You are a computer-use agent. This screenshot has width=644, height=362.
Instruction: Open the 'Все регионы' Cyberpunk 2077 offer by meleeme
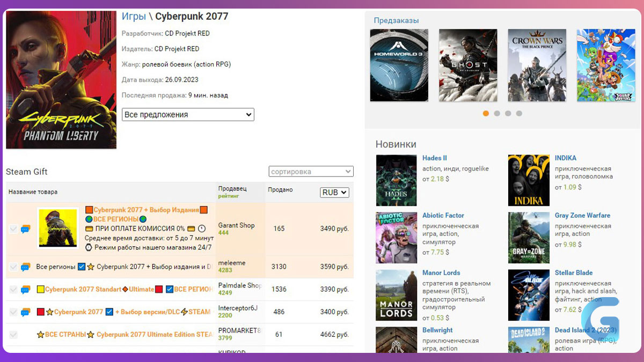(x=124, y=267)
